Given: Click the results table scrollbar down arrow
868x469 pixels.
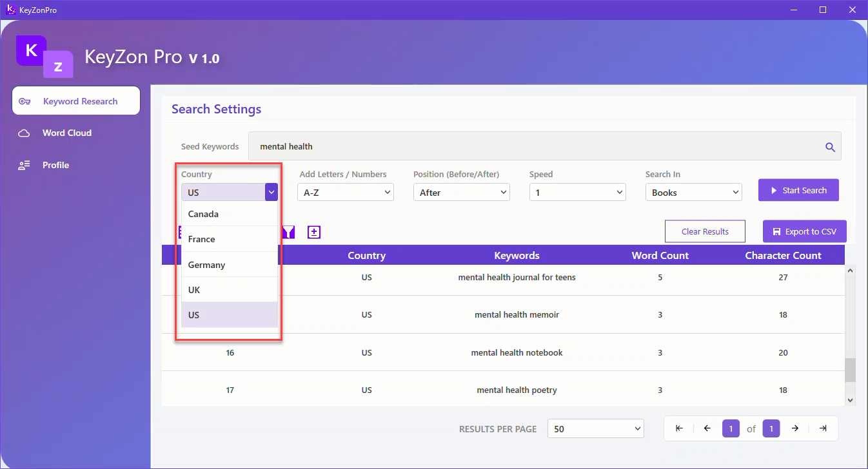Looking at the screenshot, I should [850, 400].
